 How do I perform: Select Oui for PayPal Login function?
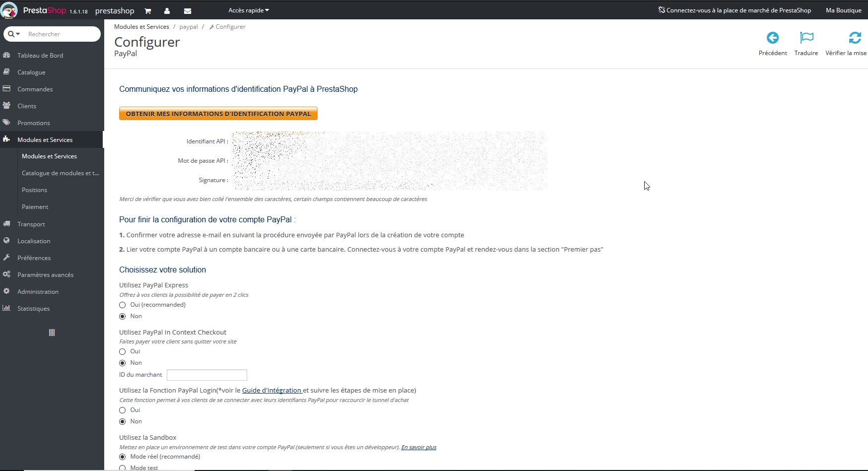coord(123,410)
